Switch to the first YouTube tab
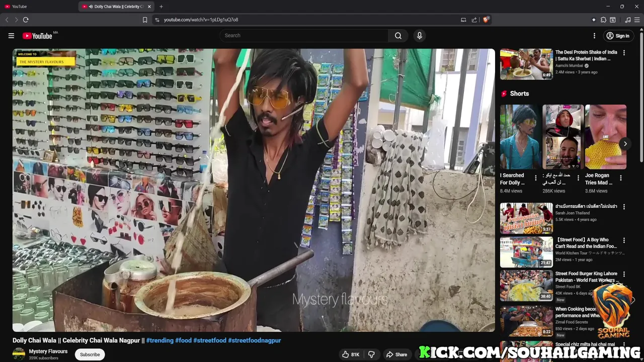This screenshot has height=362, width=644. (39, 7)
